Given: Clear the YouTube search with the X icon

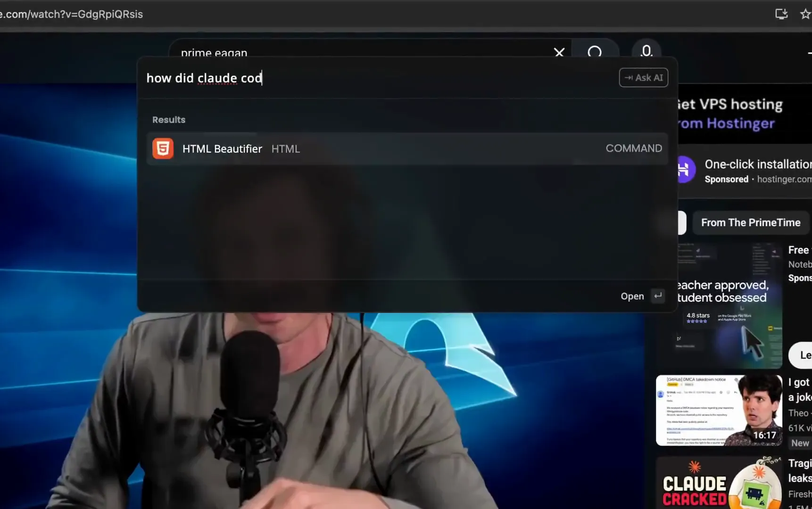Looking at the screenshot, I should point(559,52).
